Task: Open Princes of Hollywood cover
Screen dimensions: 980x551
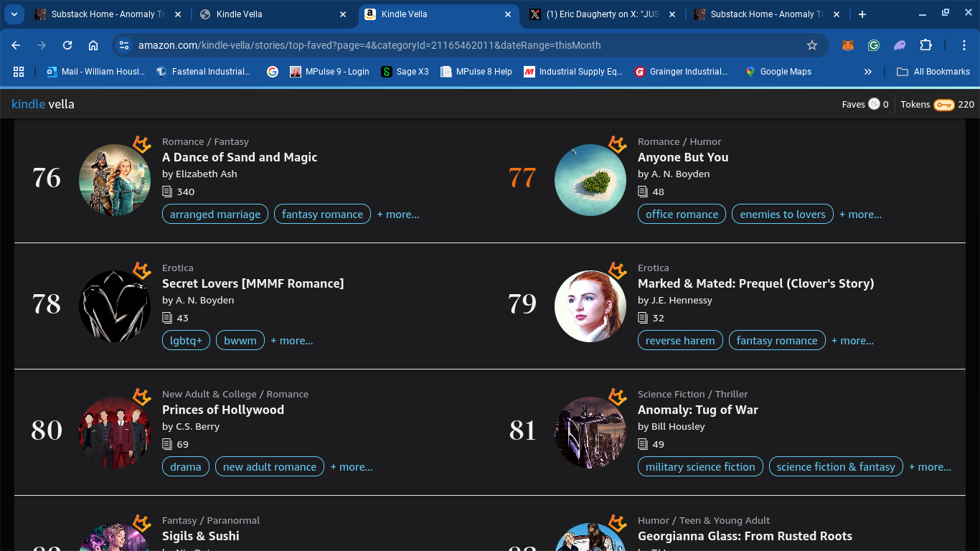Action: 115,433
